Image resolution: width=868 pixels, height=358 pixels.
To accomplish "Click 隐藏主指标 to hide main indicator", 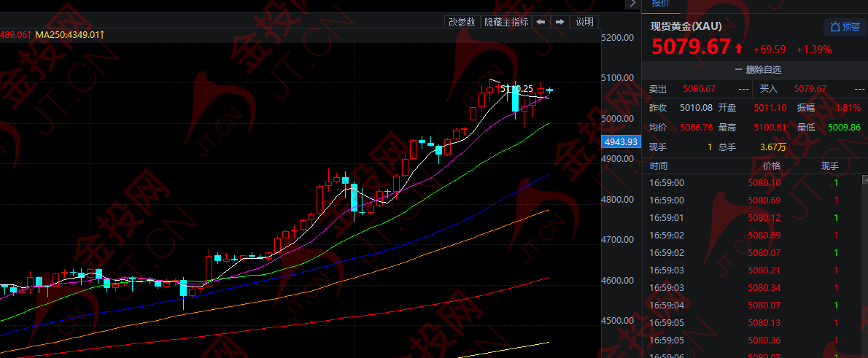I will pos(506,22).
